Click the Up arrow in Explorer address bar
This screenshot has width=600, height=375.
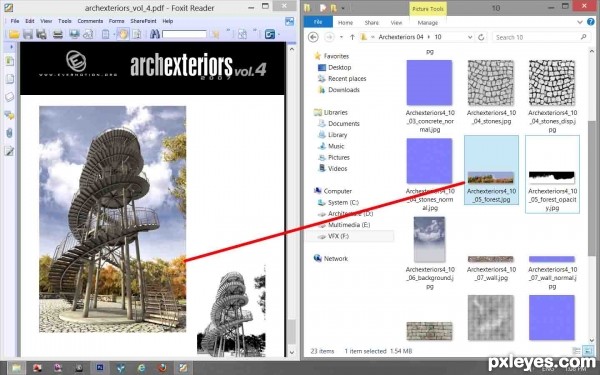pos(352,37)
